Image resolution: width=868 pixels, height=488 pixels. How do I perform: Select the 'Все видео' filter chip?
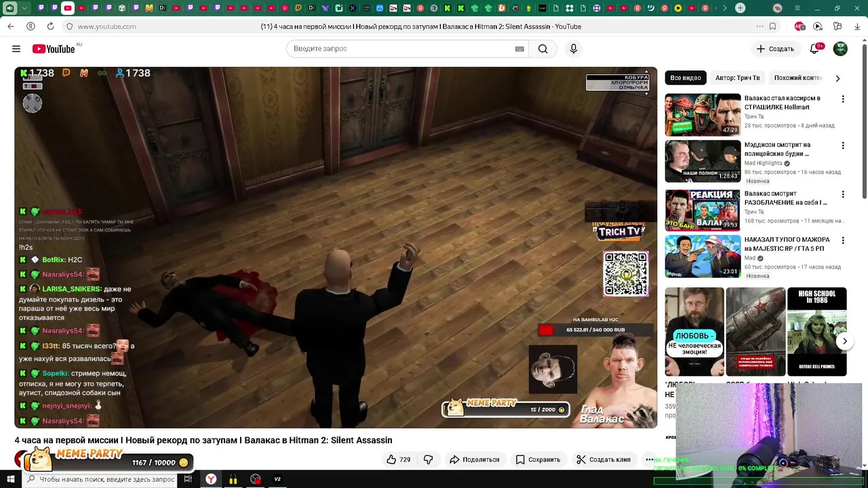coord(686,78)
